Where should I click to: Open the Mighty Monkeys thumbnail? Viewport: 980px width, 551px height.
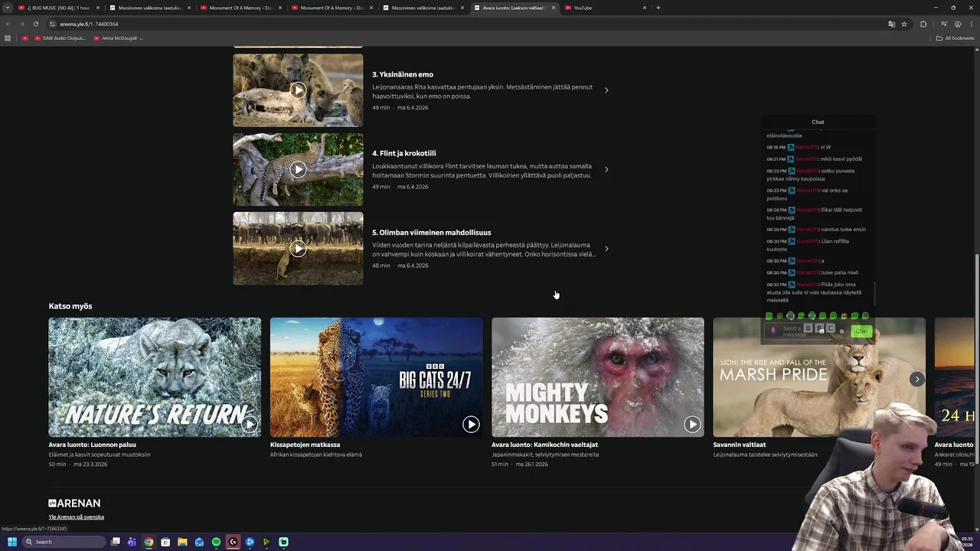click(597, 377)
